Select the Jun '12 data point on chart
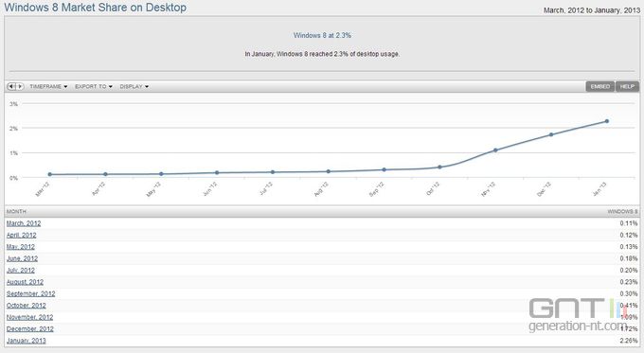Screen dimensions: 644x353 click(217, 173)
